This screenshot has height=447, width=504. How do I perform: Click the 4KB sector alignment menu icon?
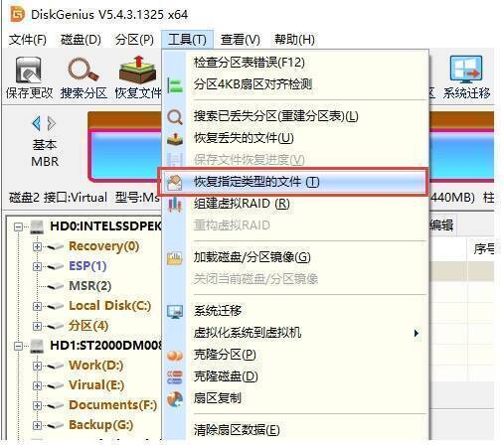tap(175, 85)
